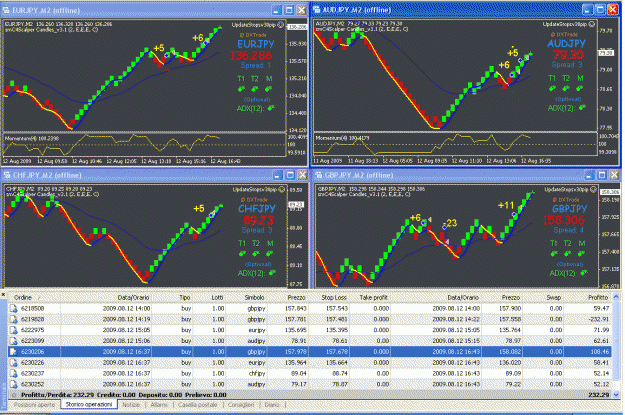The height and width of the screenshot is (415, 625).
Task: Click the AUDJPY chart window title icon
Action: coord(317,10)
